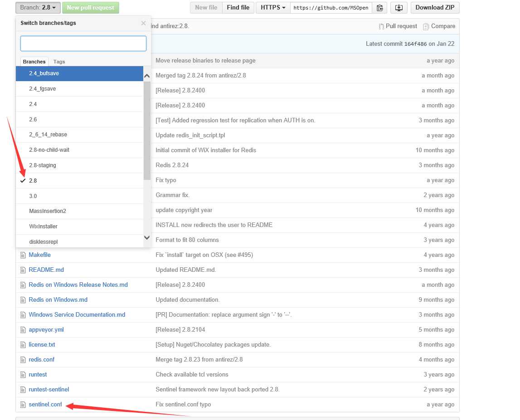The image size is (520, 420).
Task: Open the runtest file
Action: click(x=38, y=375)
